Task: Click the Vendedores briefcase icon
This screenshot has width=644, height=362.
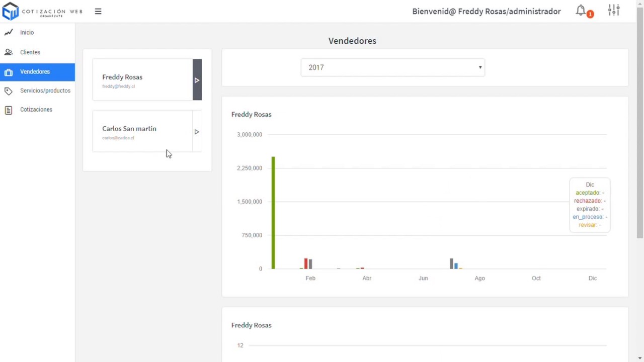Action: click(x=9, y=72)
